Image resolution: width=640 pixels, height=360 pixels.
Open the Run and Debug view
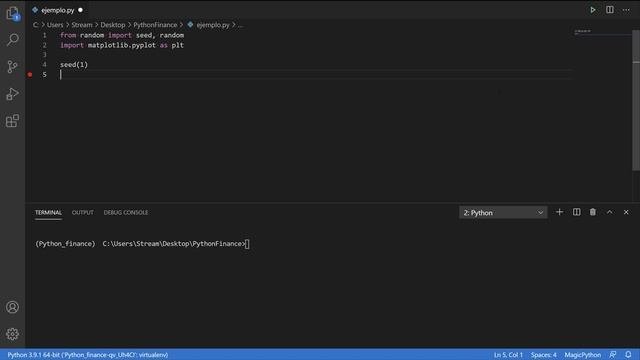pos(13,94)
